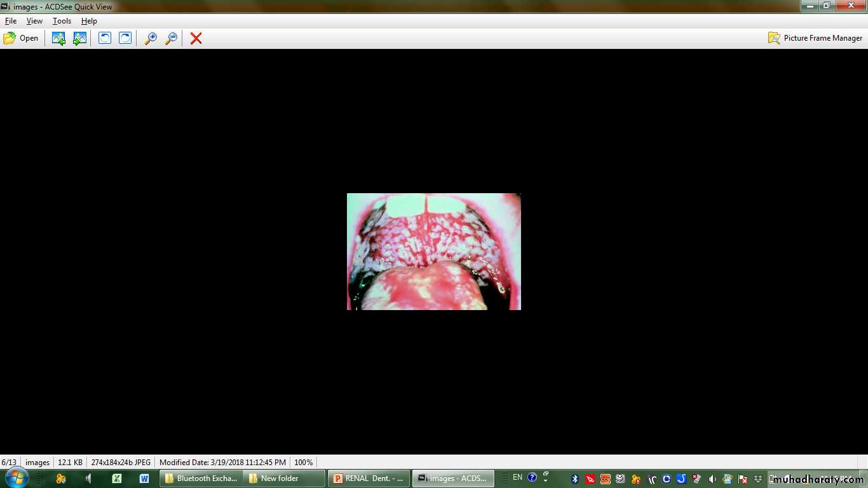Zoom out with the magnifier minus icon

(171, 38)
